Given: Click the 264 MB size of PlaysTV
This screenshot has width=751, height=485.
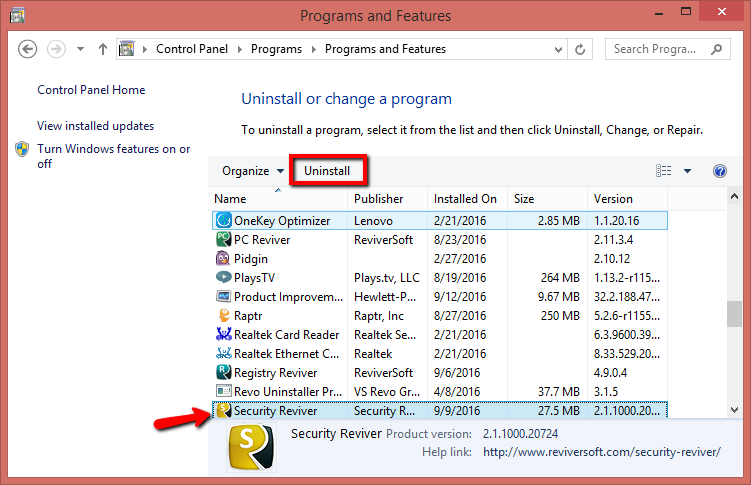Looking at the screenshot, I should pyautogui.click(x=560, y=278).
